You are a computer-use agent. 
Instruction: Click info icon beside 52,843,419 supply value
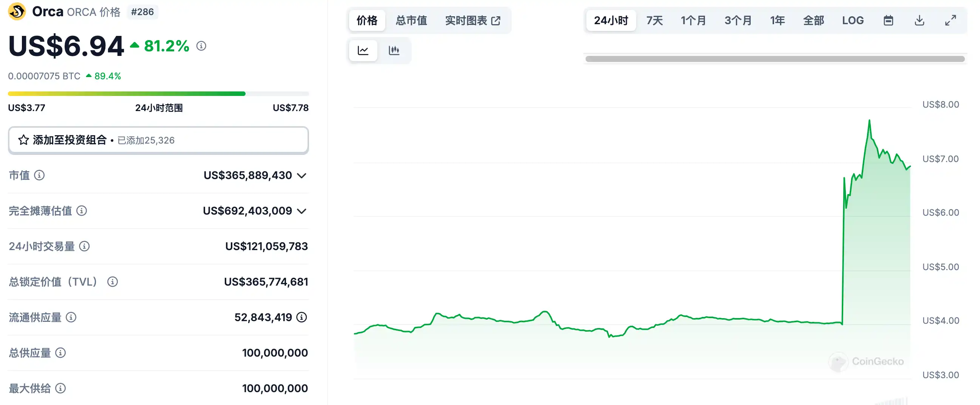(x=302, y=317)
